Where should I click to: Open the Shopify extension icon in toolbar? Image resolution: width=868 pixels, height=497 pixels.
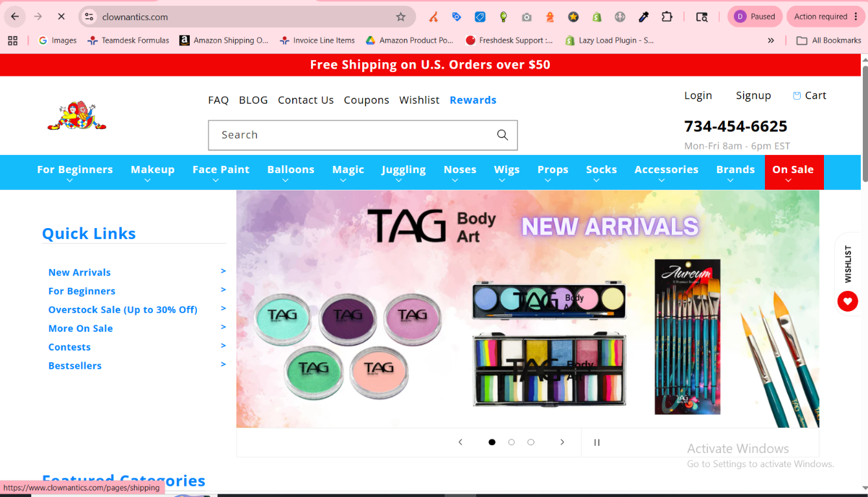[597, 17]
